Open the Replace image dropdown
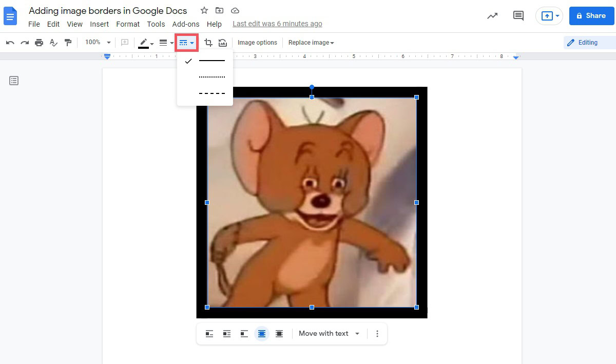 (311, 43)
